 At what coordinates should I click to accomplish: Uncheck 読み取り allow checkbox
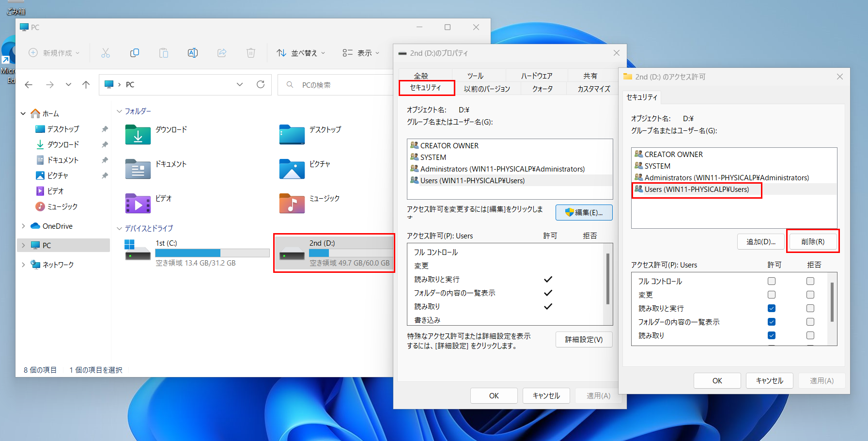[772, 335]
